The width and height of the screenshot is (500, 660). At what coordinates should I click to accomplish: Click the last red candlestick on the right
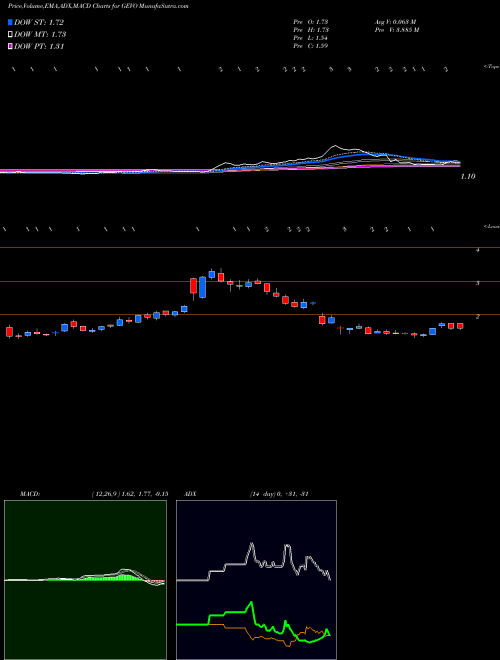click(460, 326)
